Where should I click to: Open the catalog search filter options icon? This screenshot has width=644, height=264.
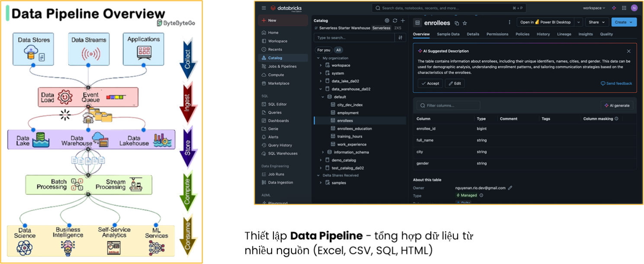point(400,38)
